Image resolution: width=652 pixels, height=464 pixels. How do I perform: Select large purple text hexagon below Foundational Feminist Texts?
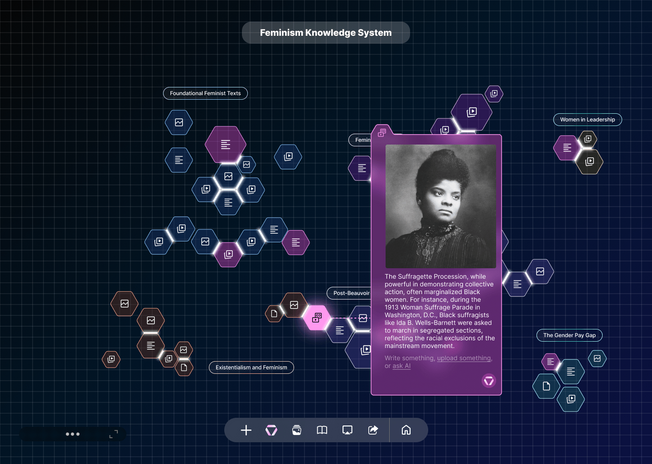click(225, 144)
